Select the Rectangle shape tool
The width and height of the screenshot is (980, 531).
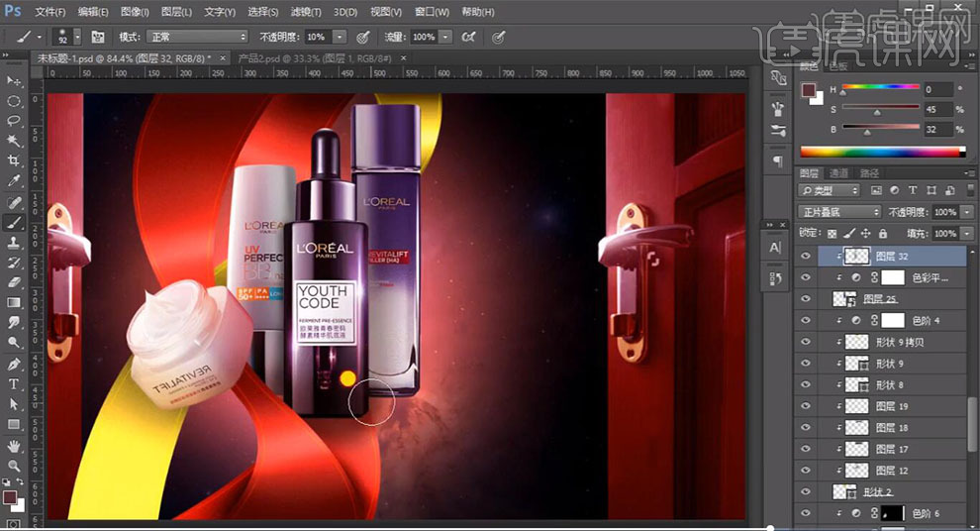(13, 424)
